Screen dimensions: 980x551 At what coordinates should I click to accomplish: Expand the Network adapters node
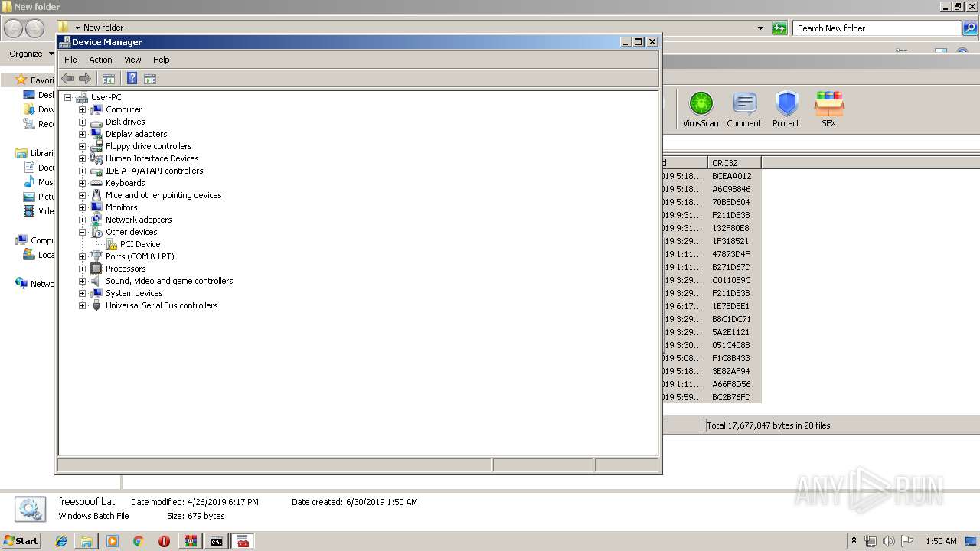pyautogui.click(x=83, y=220)
